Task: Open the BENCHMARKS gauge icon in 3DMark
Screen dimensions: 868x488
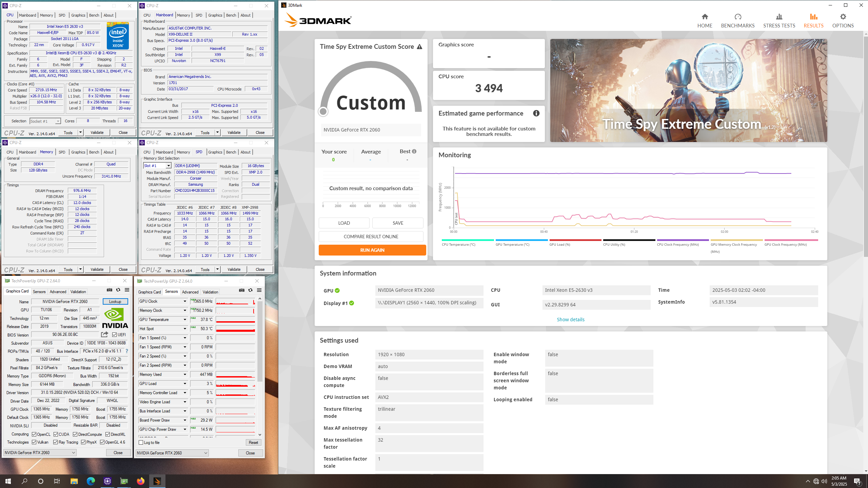Action: click(x=738, y=17)
